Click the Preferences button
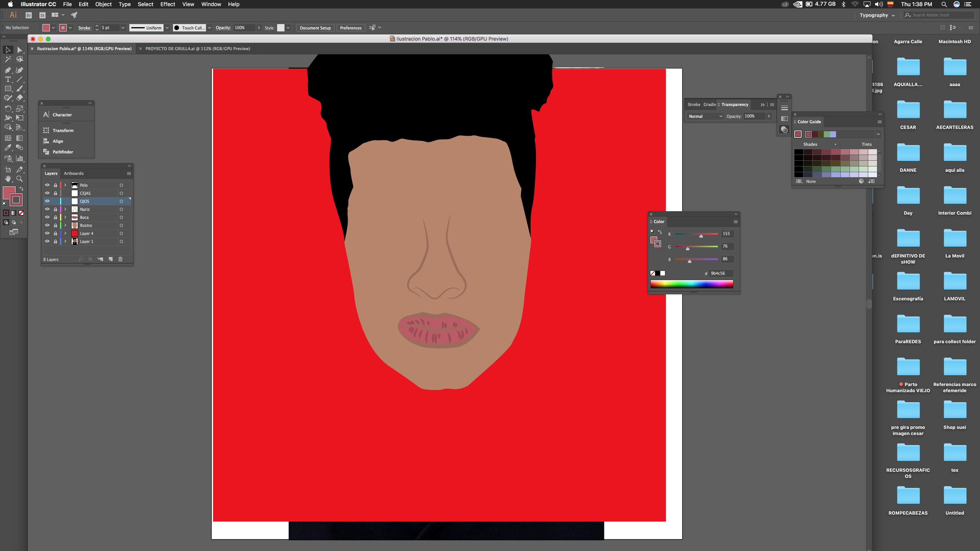Viewport: 980px width, 551px height. pos(350,28)
